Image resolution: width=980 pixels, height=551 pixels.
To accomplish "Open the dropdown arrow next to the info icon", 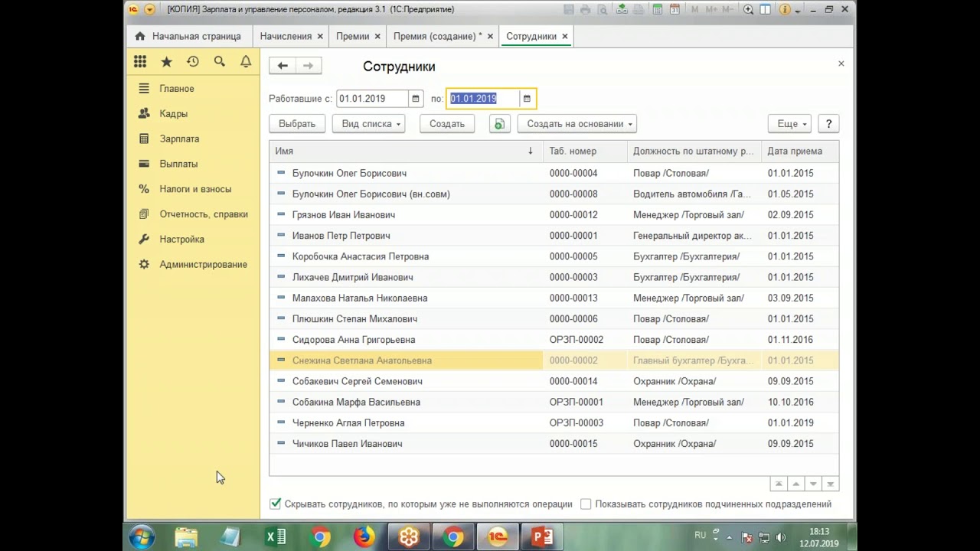I will tap(798, 11).
